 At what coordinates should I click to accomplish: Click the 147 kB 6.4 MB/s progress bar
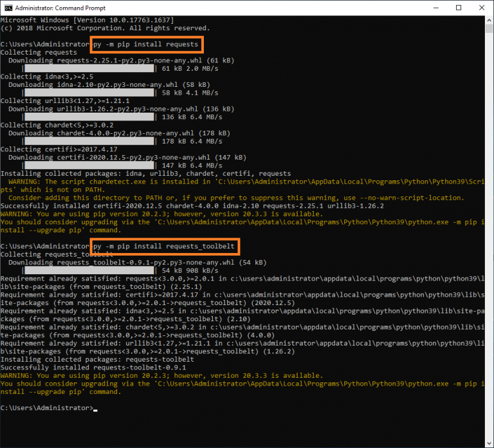pyautogui.click(x=89, y=165)
